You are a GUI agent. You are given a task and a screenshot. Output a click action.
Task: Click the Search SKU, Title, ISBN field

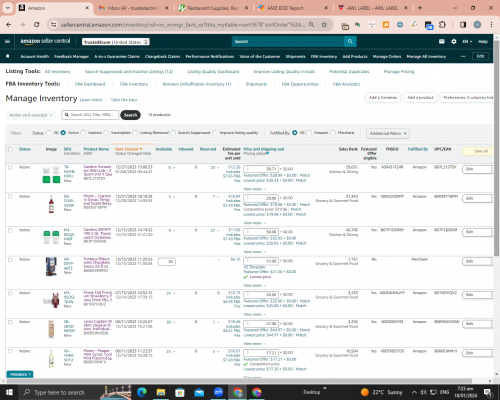click(x=90, y=115)
